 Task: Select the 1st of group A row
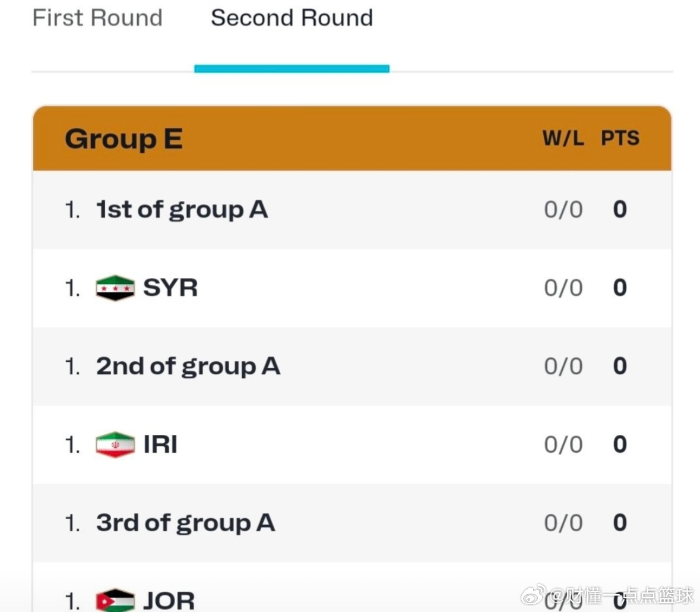(352, 210)
